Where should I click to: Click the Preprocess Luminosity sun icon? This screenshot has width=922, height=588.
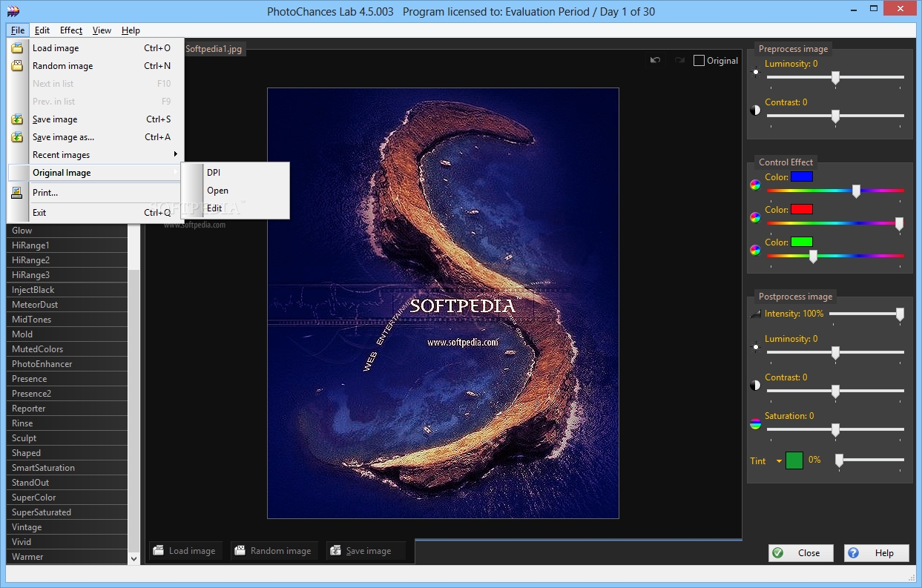756,73
